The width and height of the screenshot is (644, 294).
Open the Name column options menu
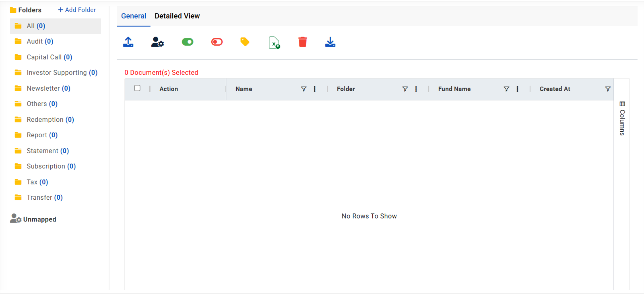click(315, 89)
